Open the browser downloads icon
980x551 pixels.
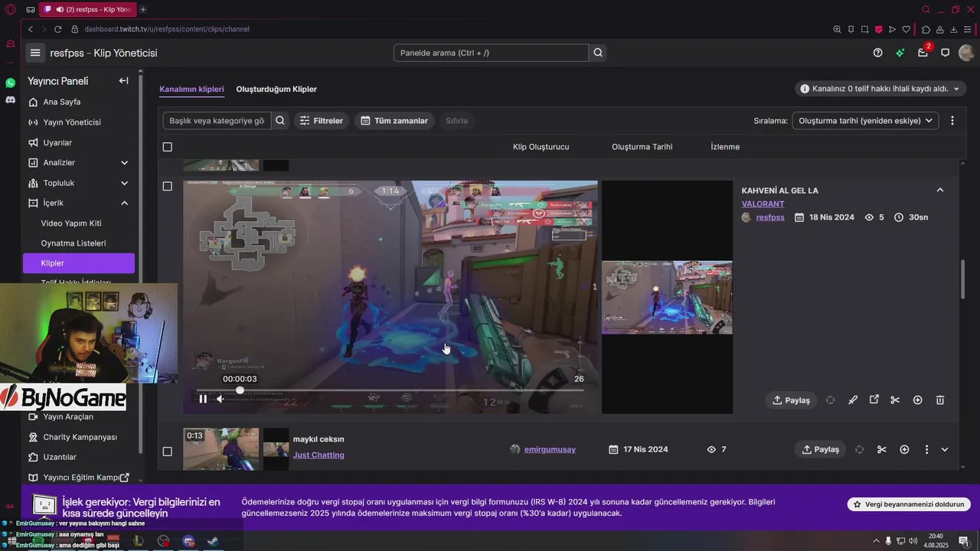point(954,29)
